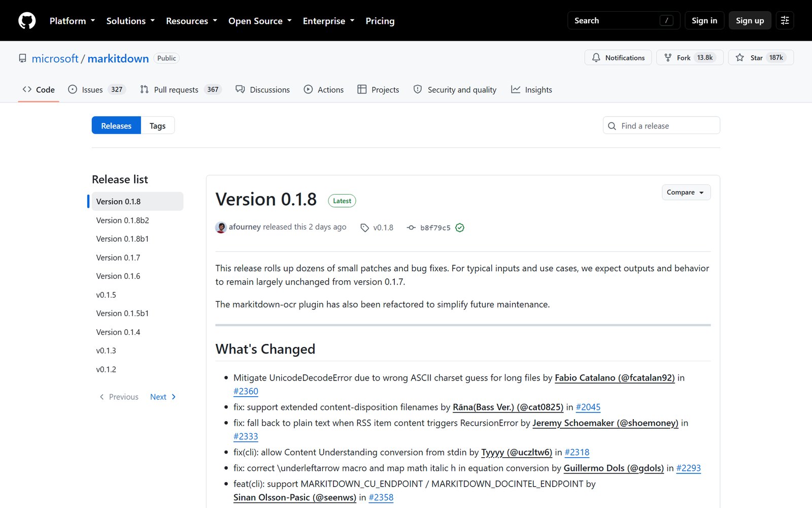Open appearance settings sliders icon
Image resolution: width=812 pixels, height=508 pixels.
(x=785, y=20)
